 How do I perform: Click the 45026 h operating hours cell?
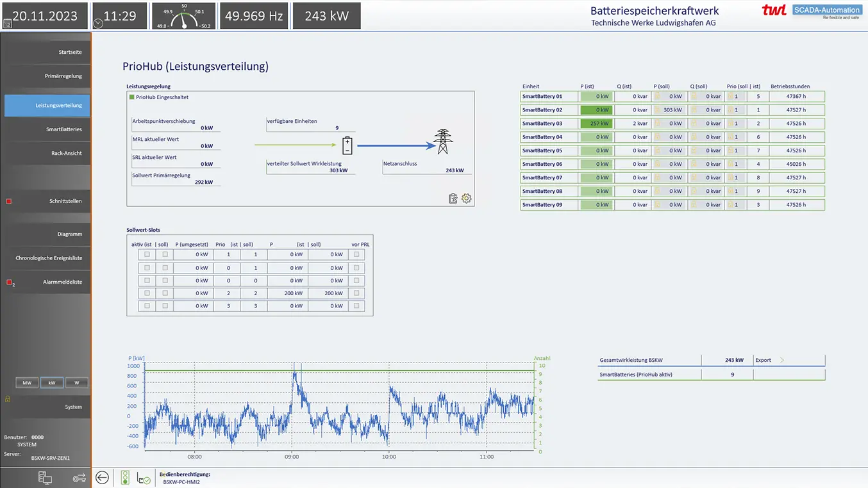(x=797, y=164)
